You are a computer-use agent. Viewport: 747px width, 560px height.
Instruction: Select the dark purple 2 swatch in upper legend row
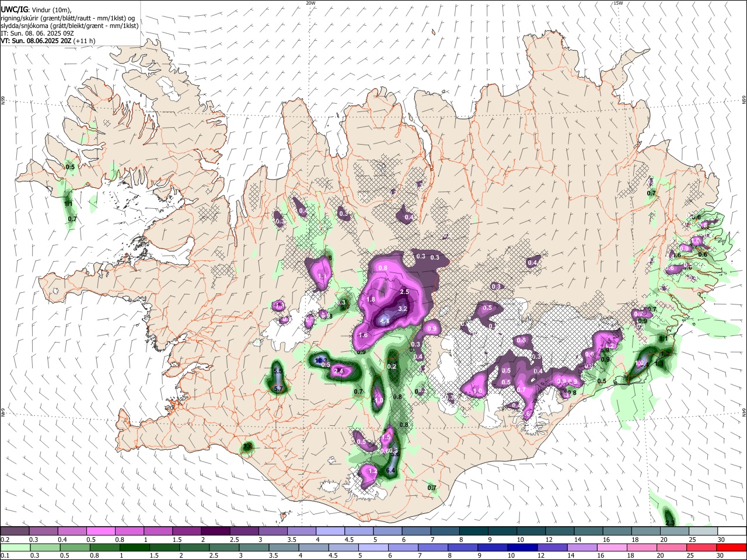click(215, 531)
